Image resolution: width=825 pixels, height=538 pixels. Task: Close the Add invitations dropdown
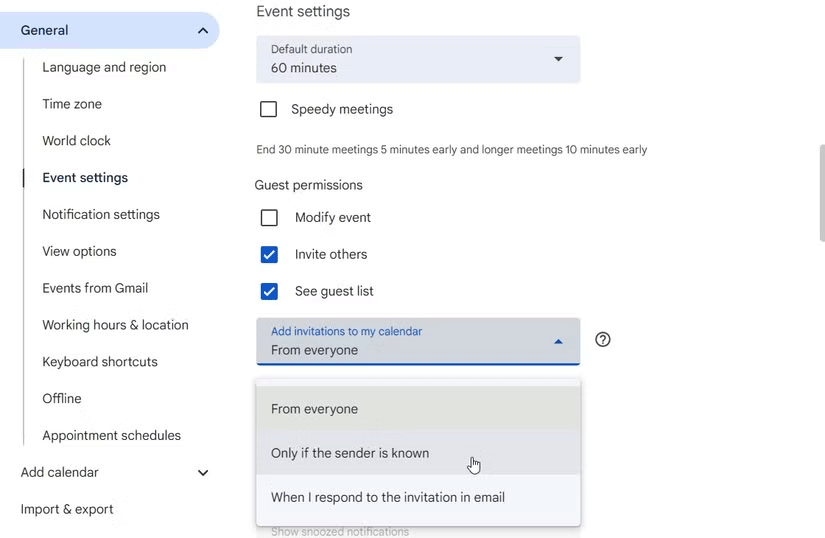click(558, 342)
